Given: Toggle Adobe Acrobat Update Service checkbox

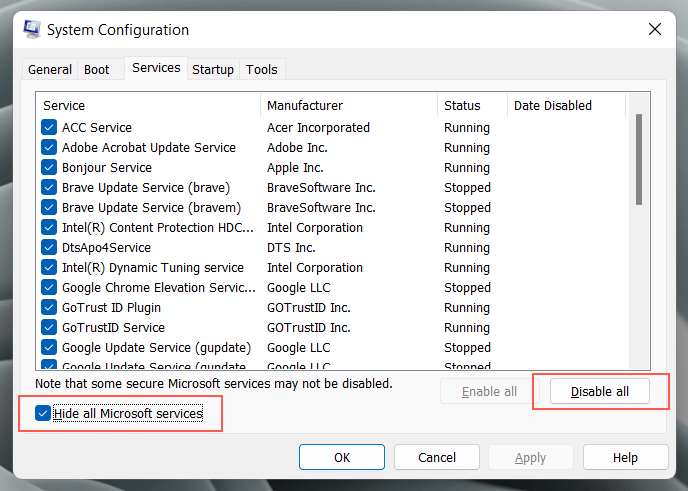Looking at the screenshot, I should pos(49,148).
